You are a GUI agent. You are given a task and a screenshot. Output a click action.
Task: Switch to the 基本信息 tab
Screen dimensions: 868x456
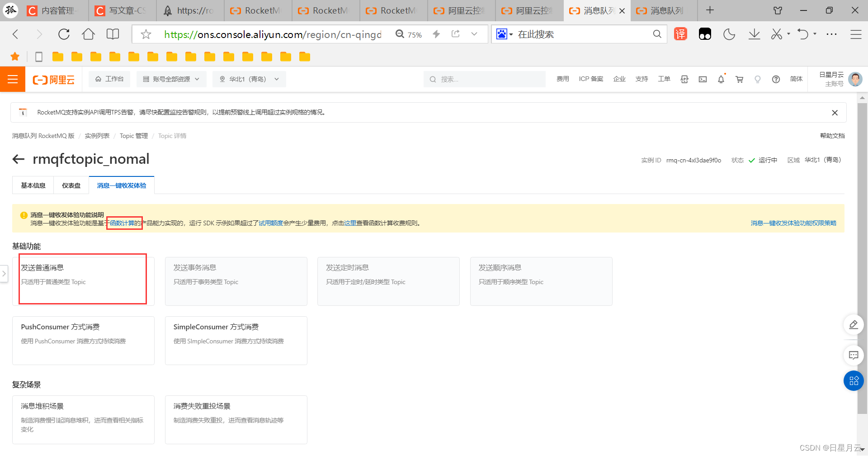tap(33, 185)
